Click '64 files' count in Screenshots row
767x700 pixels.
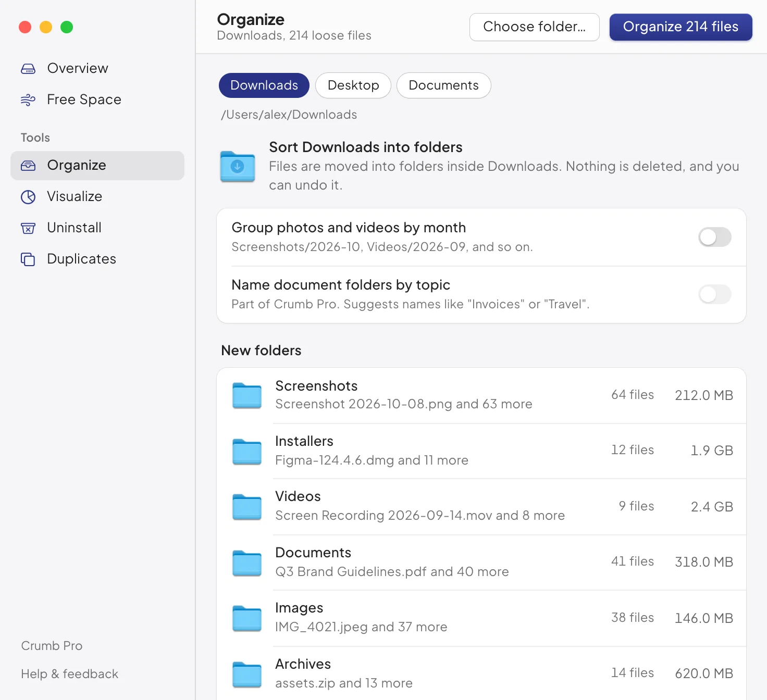pyautogui.click(x=633, y=395)
